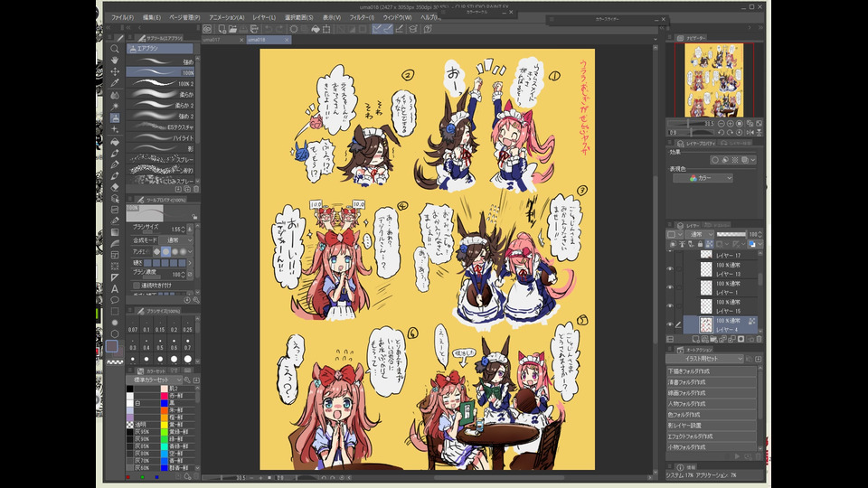Open the 編集(E) menu
Screen dimensions: 868x488
[152, 18]
